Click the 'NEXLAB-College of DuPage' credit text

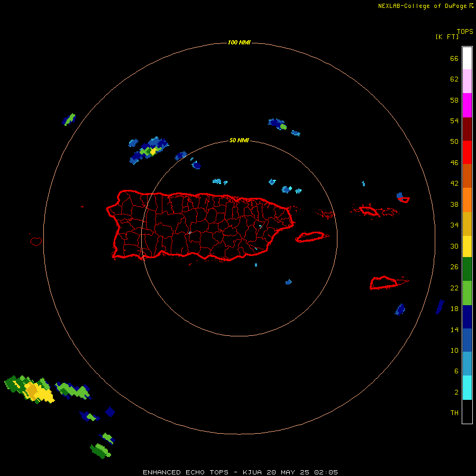(x=422, y=6)
